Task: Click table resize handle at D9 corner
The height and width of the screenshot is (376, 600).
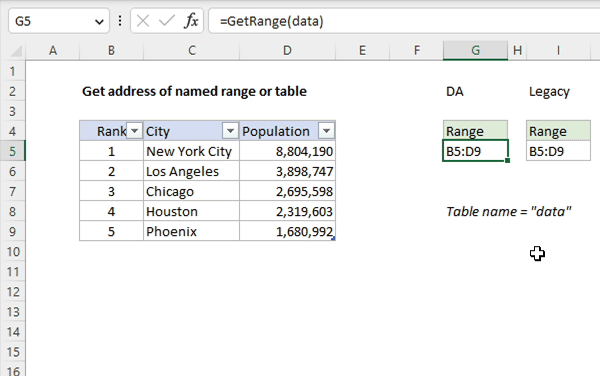Action: click(x=334, y=239)
